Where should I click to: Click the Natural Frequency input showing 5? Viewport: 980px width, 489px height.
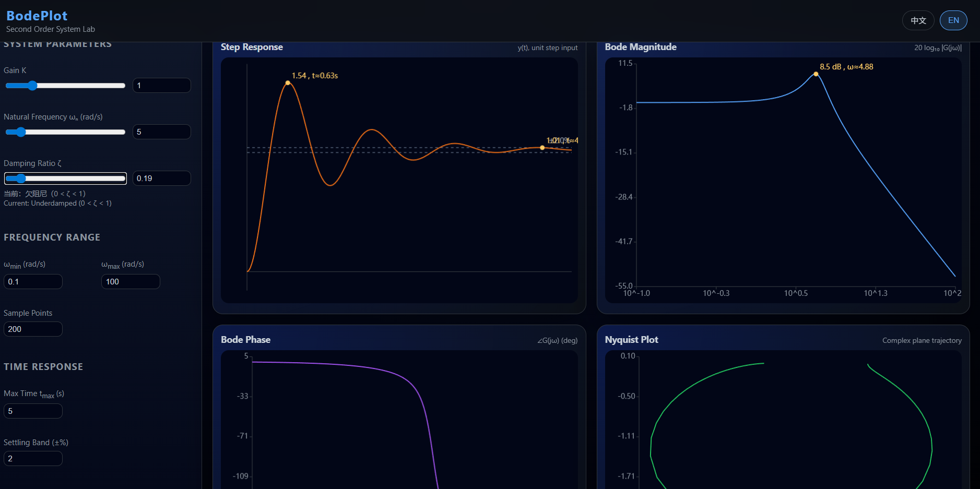[161, 132]
